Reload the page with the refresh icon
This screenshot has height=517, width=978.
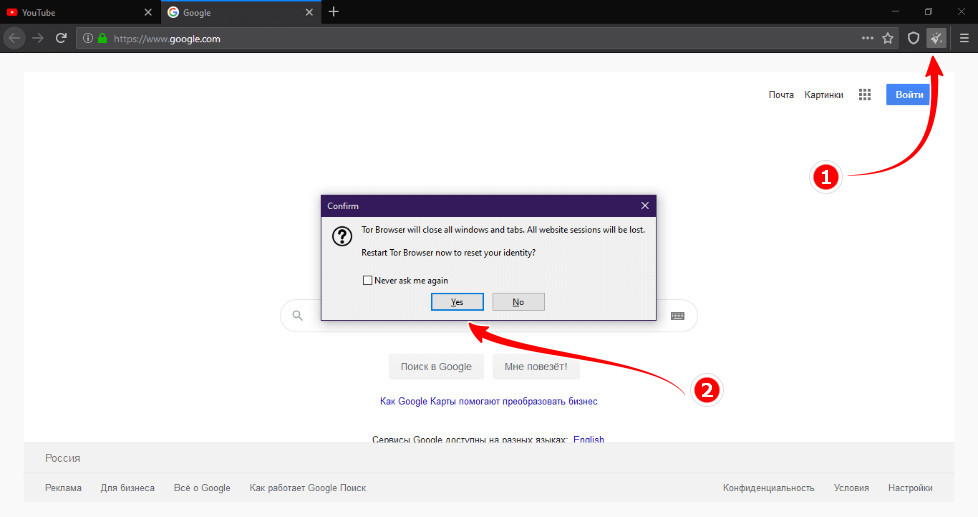[x=61, y=38]
